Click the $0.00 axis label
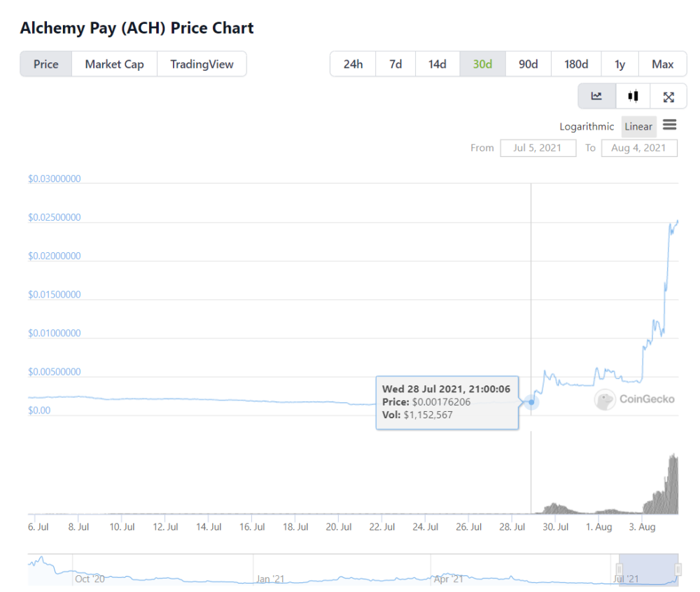Screen dimensions: 700x592 39,411
